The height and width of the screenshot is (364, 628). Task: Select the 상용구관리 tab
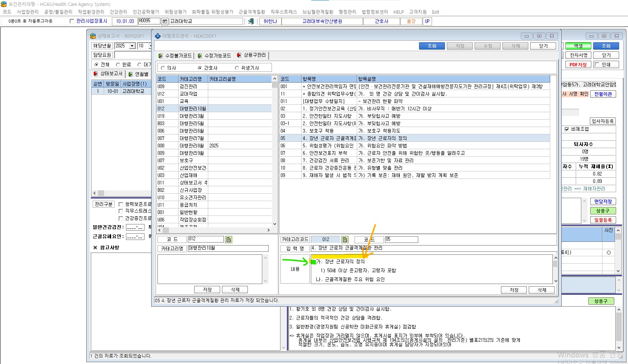point(252,55)
